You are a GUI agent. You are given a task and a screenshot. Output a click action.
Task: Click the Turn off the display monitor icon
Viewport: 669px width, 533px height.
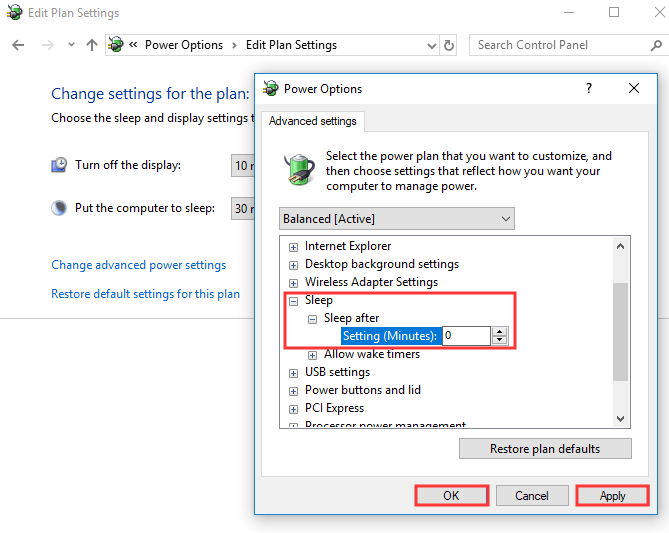pyautogui.click(x=60, y=165)
